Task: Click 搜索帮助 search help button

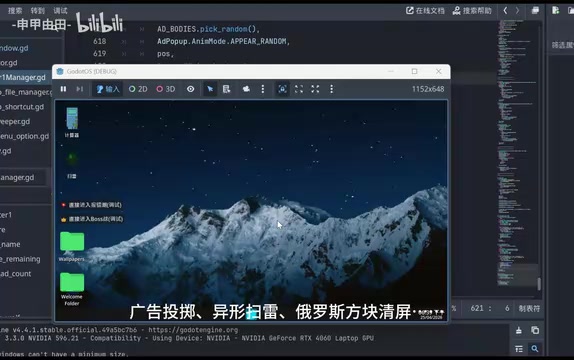Action: pyautogui.click(x=472, y=11)
